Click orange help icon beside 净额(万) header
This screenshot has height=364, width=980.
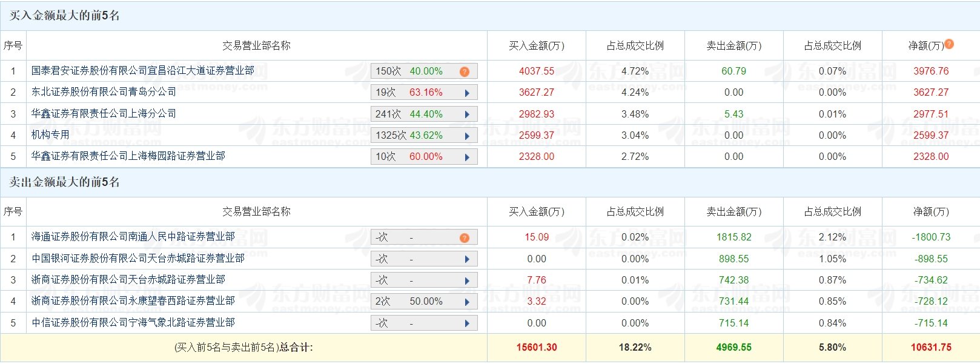949,44
